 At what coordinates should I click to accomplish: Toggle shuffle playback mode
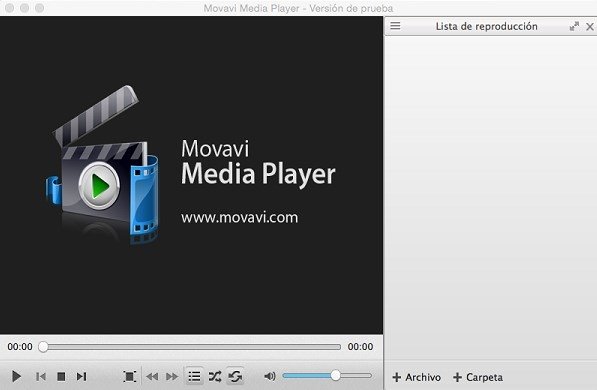click(x=215, y=377)
